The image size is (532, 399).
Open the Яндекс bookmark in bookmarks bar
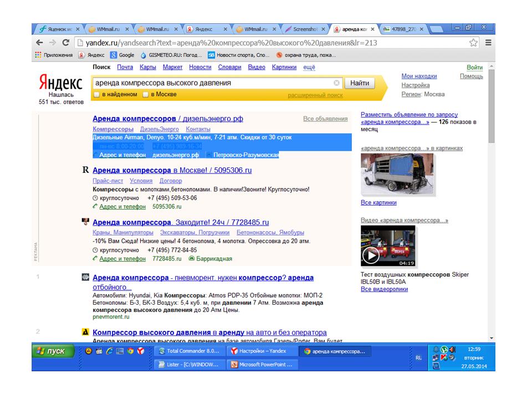click(x=91, y=55)
